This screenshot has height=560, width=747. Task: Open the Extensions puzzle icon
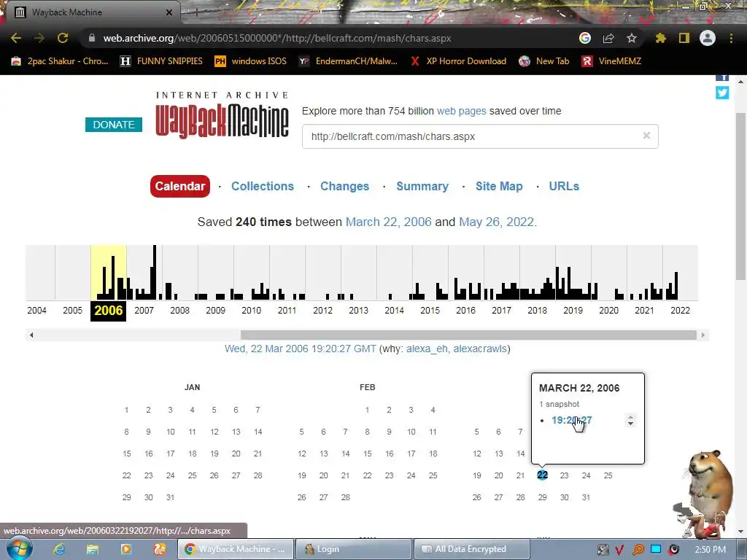(x=661, y=38)
